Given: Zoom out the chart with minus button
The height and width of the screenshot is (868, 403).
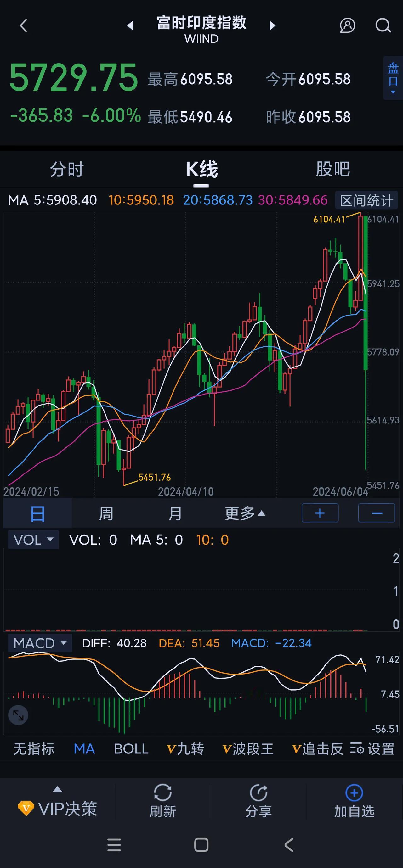Looking at the screenshot, I should pos(377,513).
